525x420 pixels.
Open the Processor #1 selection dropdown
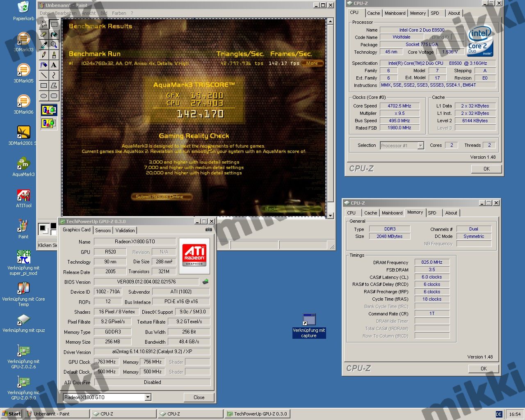420,145
